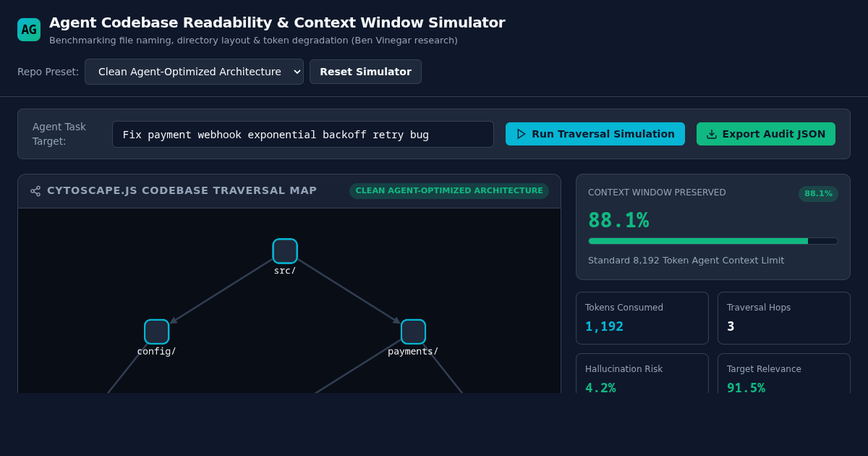868x456 pixels.
Task: Click the payments/ node label text
Action: (413, 351)
